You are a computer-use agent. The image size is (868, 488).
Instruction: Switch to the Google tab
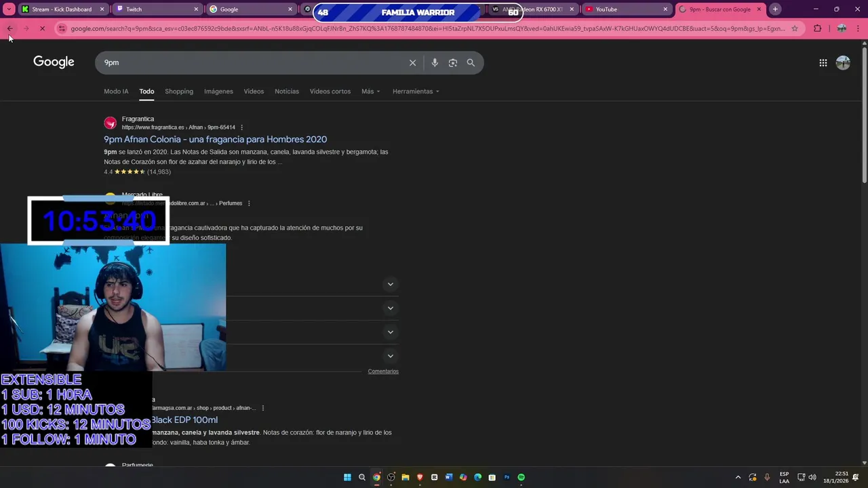click(251, 9)
